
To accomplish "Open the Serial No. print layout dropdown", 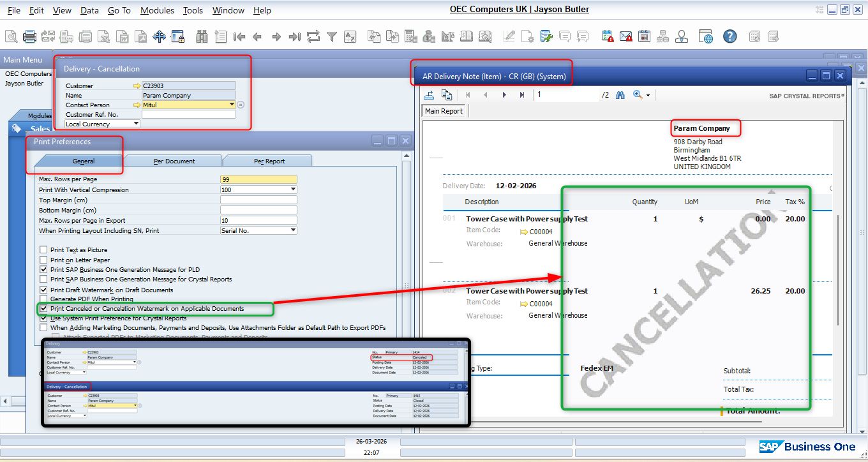I will [293, 230].
